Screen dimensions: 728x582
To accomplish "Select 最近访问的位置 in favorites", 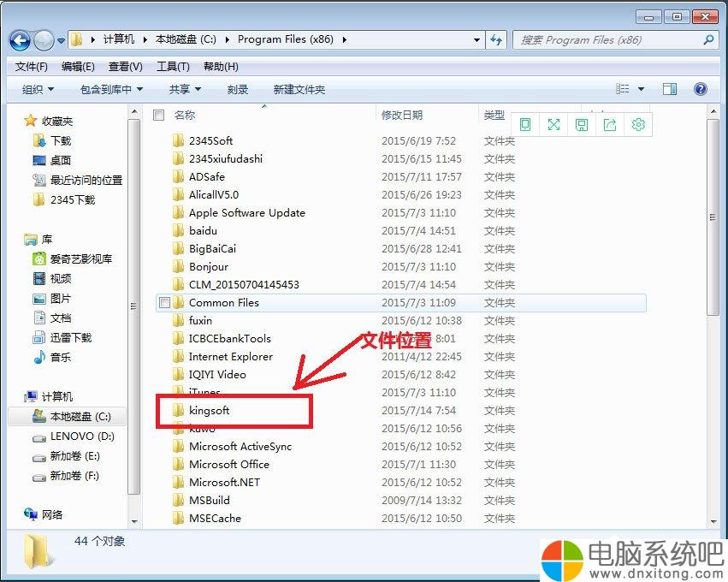I will (86, 181).
